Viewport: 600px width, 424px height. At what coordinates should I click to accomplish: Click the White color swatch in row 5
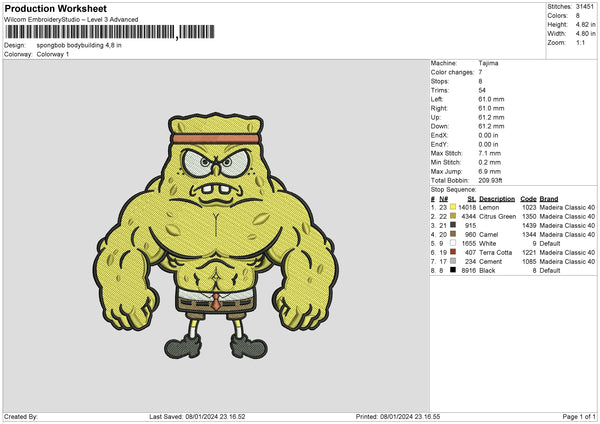453,243
